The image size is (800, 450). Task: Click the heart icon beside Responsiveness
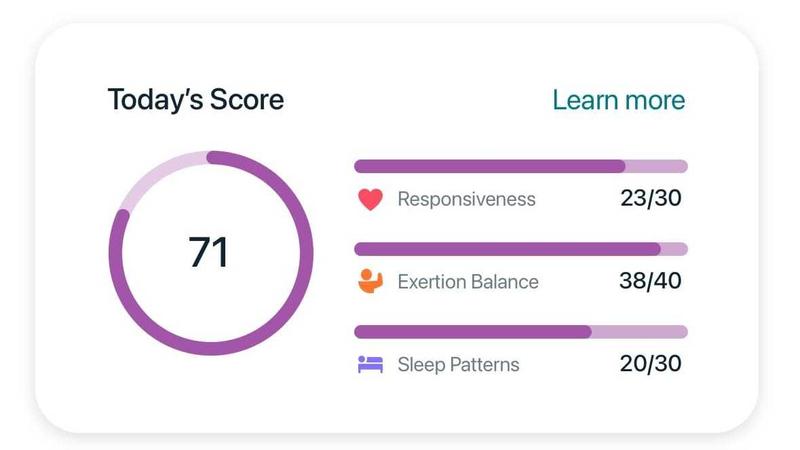click(x=370, y=199)
